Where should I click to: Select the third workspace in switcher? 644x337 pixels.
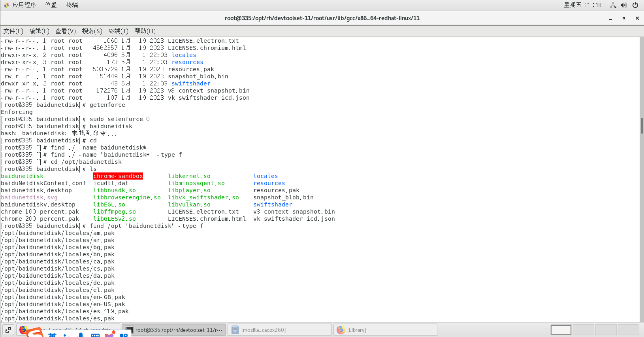click(x=606, y=329)
